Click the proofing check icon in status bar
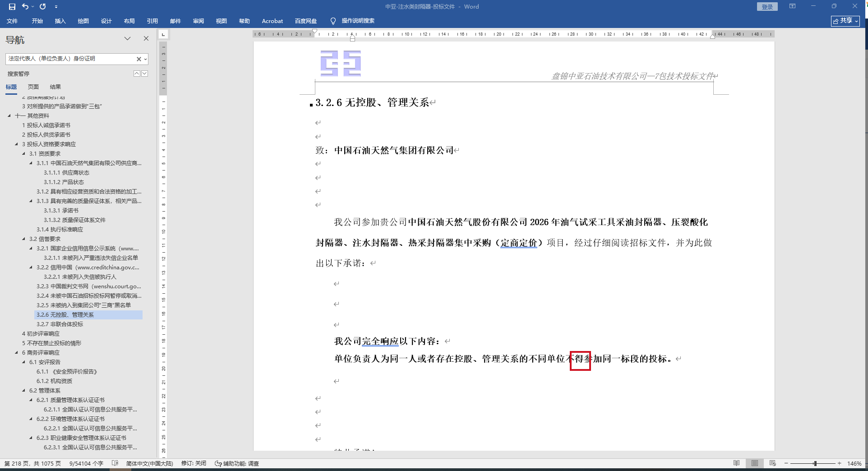This screenshot has width=868, height=471. point(115,463)
